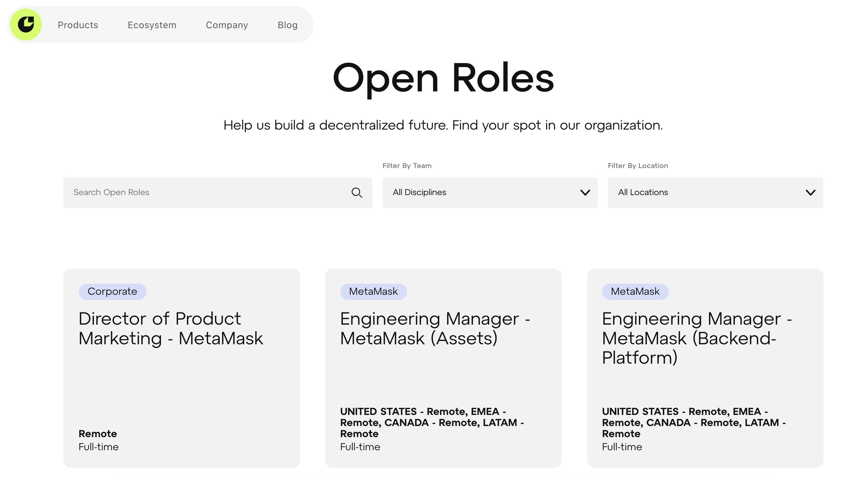Open the Products menu
868x479 pixels.
(78, 25)
